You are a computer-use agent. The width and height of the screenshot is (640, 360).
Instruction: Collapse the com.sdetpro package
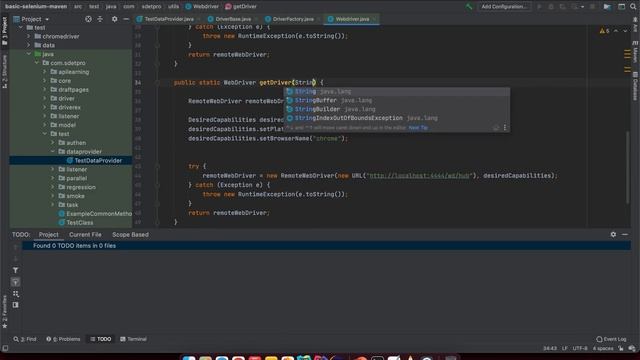coord(37,63)
